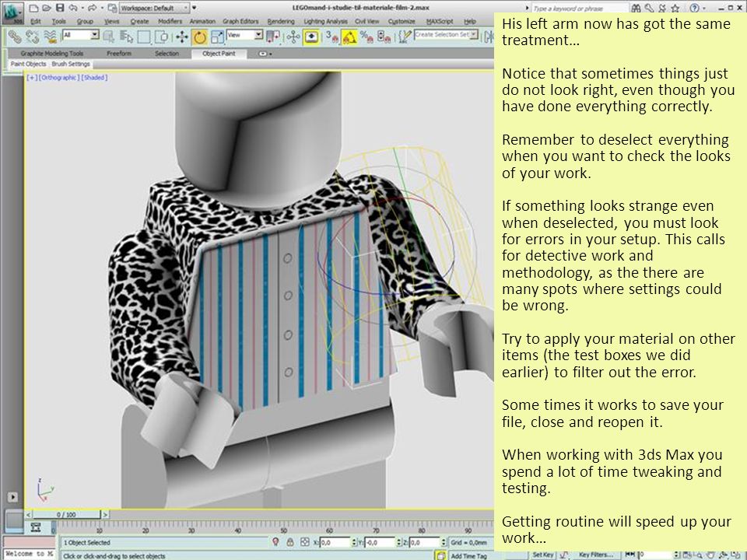Toggle the Angle Snap button
Screen dimensions: 747x560
click(349, 37)
